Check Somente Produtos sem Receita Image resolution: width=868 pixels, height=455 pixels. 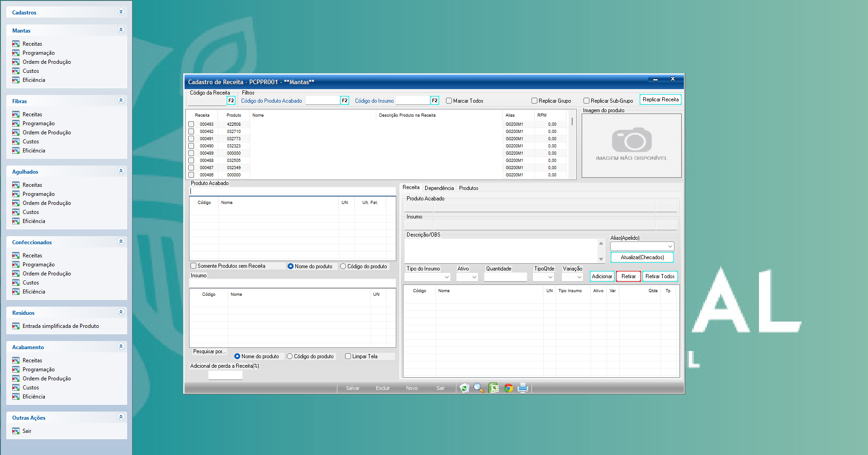click(194, 266)
